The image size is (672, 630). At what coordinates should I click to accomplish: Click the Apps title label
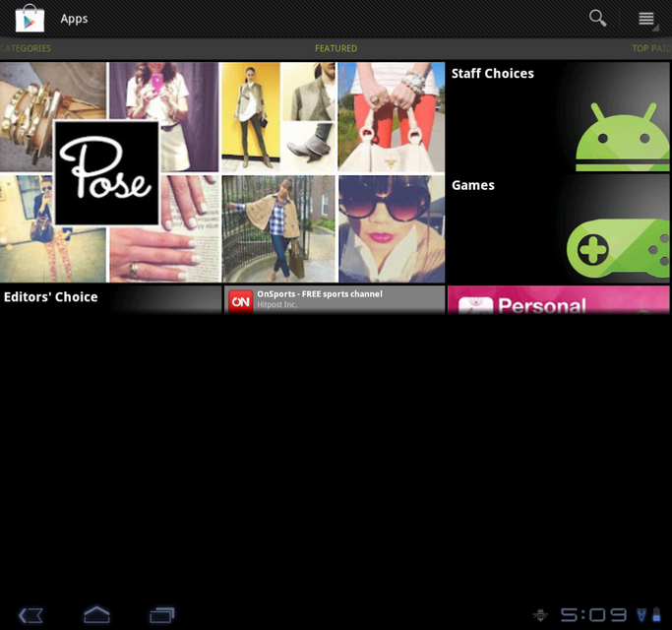[x=74, y=19]
